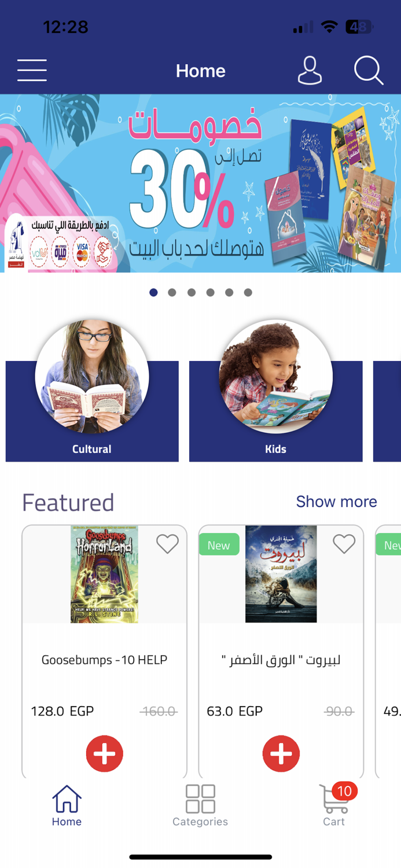Select the second banner page dot

tap(172, 292)
